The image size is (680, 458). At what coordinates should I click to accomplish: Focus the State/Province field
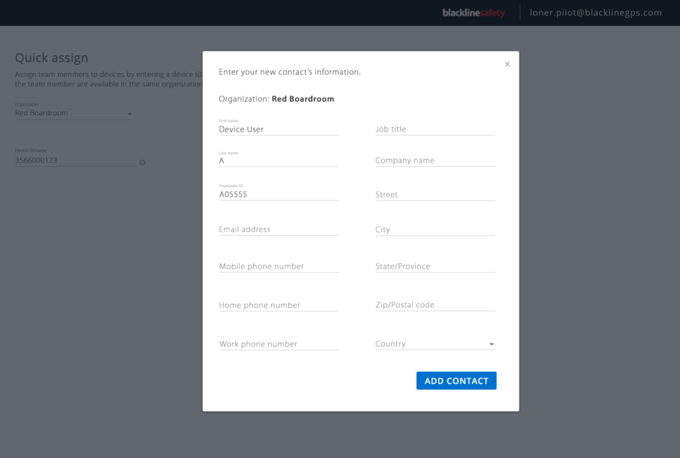(x=435, y=266)
